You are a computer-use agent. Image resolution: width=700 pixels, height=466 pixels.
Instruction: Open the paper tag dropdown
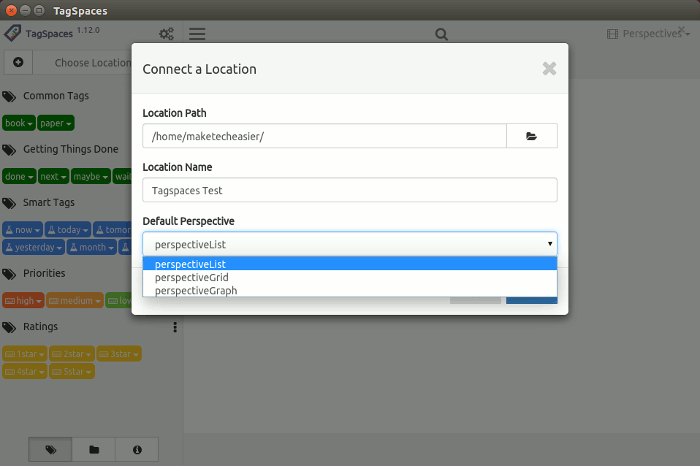[55, 123]
